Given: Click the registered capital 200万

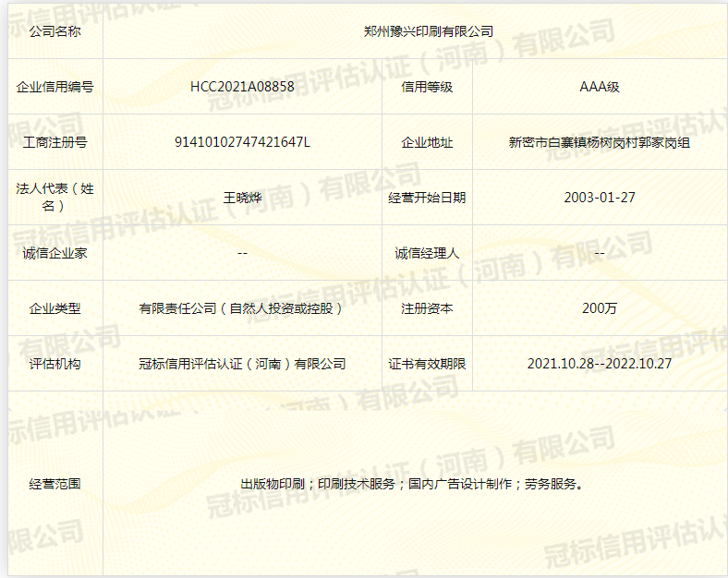Looking at the screenshot, I should (x=599, y=308).
